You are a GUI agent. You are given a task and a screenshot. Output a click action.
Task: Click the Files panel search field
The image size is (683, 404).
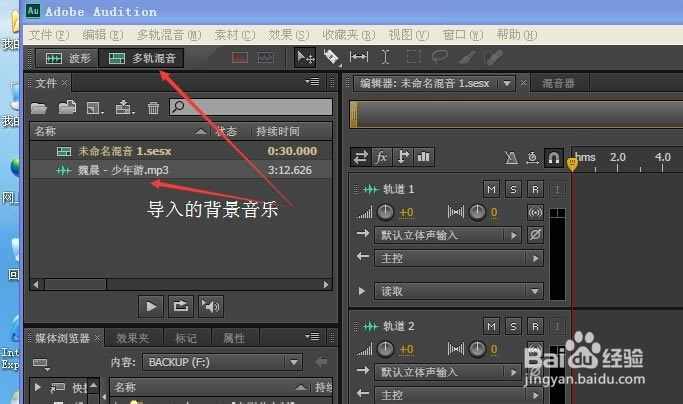[x=251, y=107]
